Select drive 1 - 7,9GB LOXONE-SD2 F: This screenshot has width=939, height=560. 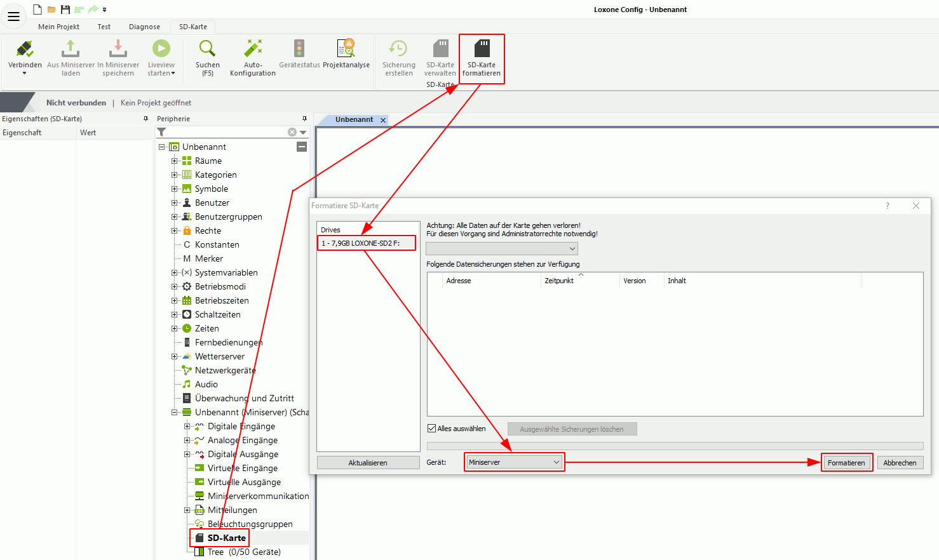point(367,243)
